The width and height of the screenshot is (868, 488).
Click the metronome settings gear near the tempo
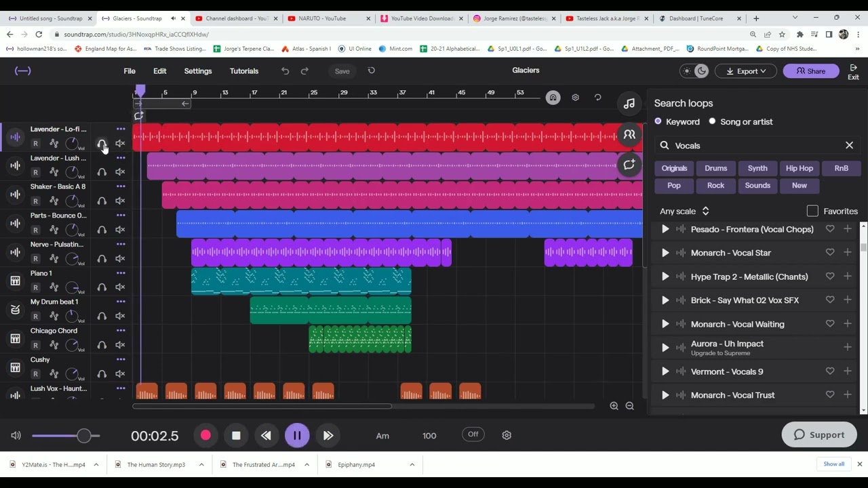click(x=507, y=435)
